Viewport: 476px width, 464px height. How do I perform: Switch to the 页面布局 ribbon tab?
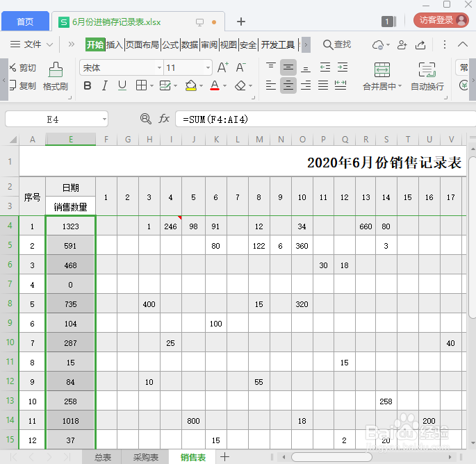[x=142, y=45]
